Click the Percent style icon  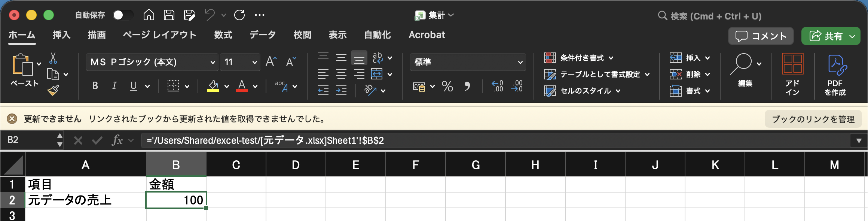click(x=447, y=87)
